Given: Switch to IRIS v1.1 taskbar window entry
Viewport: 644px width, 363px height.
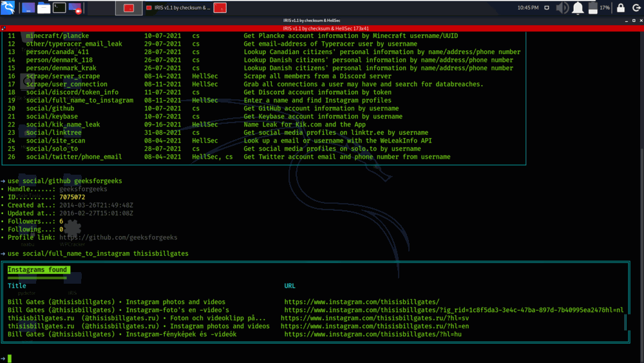Looking at the screenshot, I should 178,8.
